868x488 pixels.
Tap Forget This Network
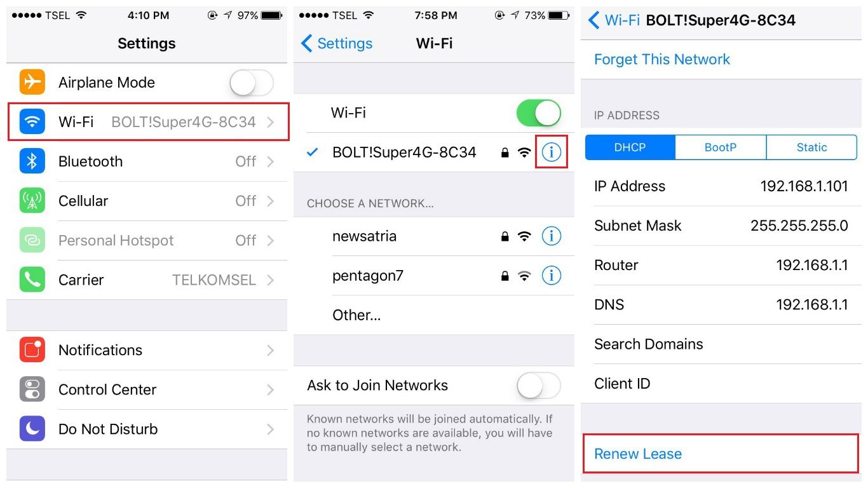click(x=662, y=60)
